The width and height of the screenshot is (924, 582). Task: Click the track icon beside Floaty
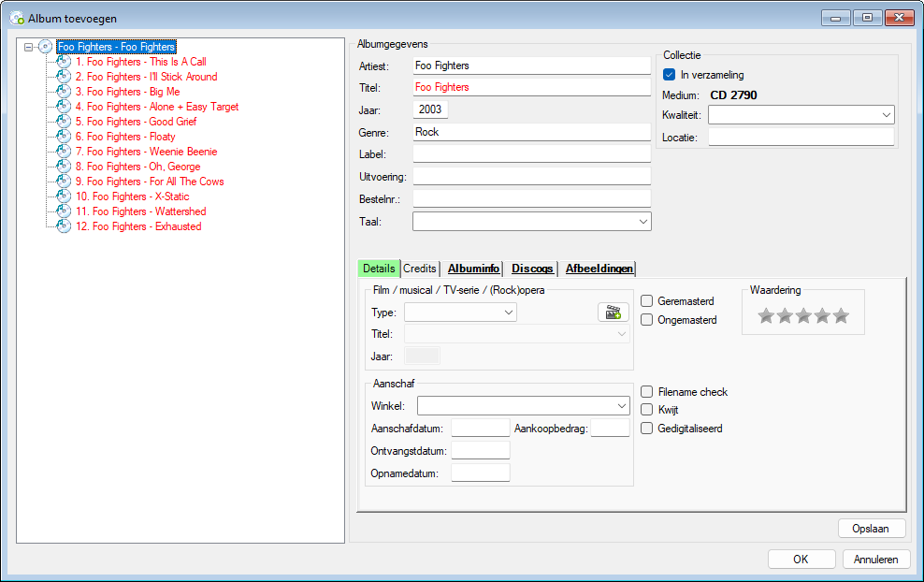pyautogui.click(x=64, y=137)
